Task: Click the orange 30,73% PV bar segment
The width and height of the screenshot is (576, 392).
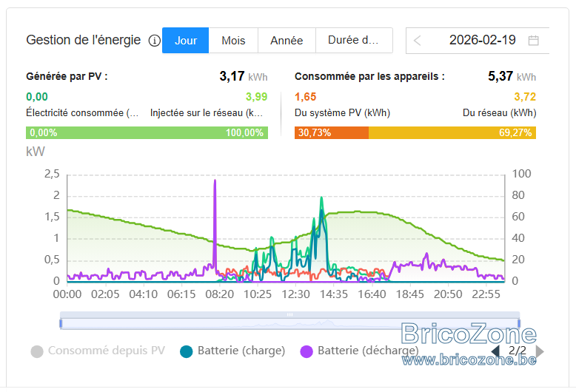Action: 332,133
